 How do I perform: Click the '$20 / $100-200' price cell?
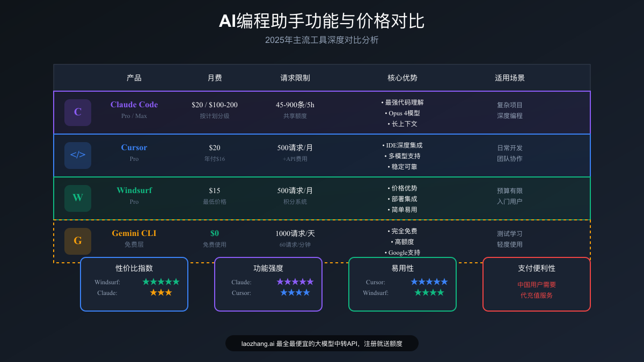point(215,105)
